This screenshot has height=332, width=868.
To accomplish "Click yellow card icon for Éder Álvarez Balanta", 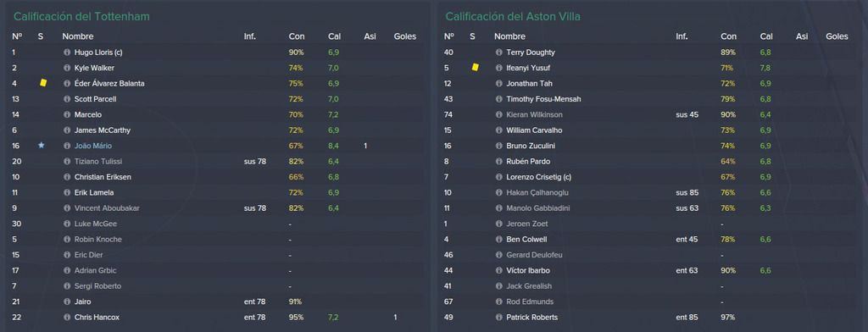I will coord(43,83).
